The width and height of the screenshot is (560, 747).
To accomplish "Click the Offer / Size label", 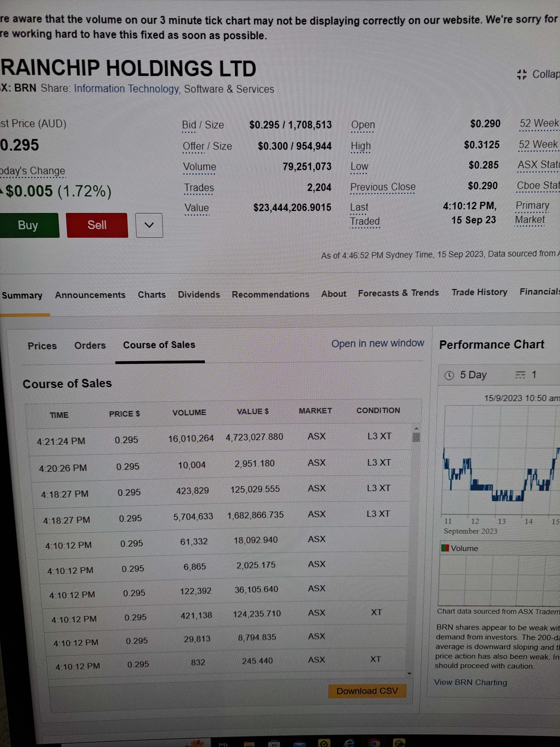I will pyautogui.click(x=207, y=146).
